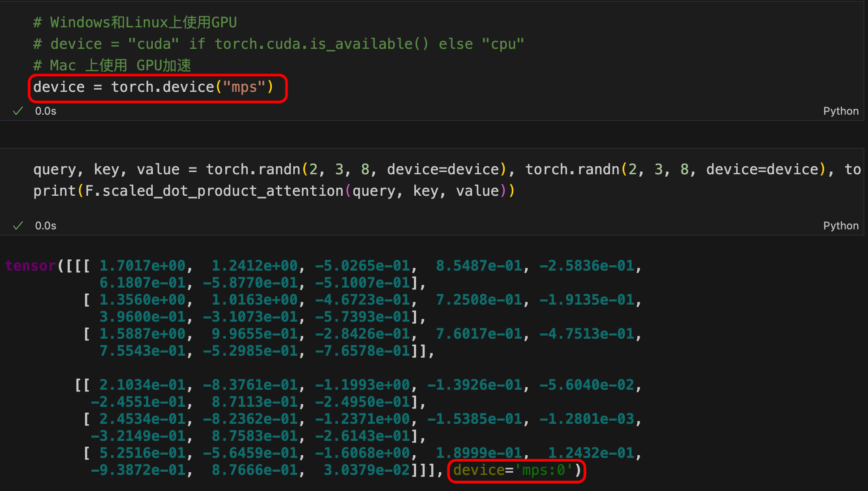Click the F.scaled_dot_product_attention function name
The height and width of the screenshot is (491, 868).
pos(214,191)
